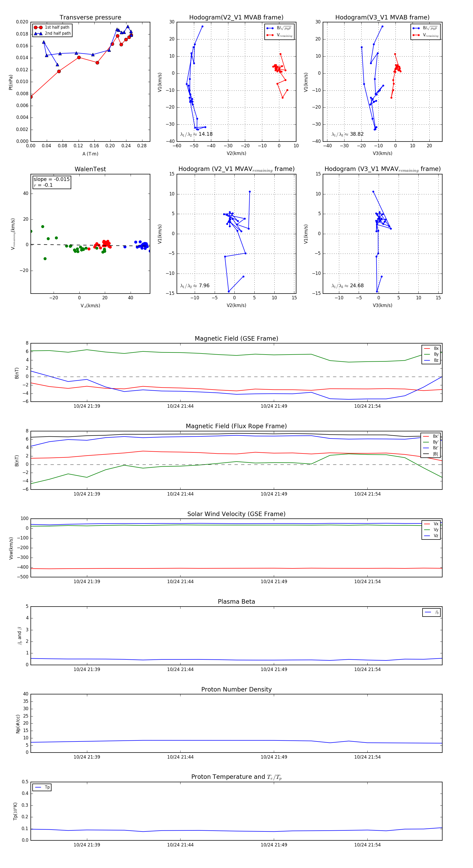Screen dimensions: 473x868
Task: Select the "Bx" legend entry in GSE panel
Action: 431,349
